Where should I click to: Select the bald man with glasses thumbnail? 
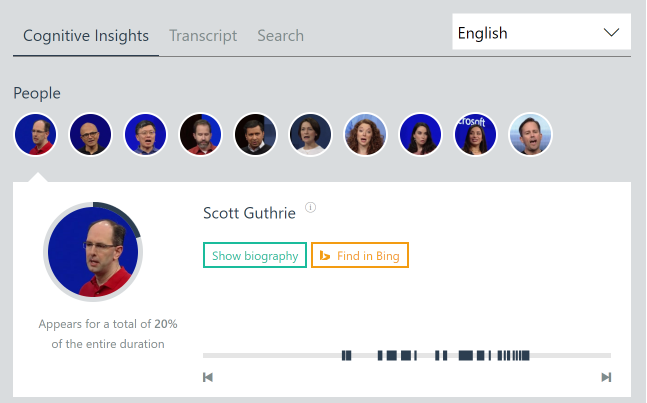coord(90,134)
